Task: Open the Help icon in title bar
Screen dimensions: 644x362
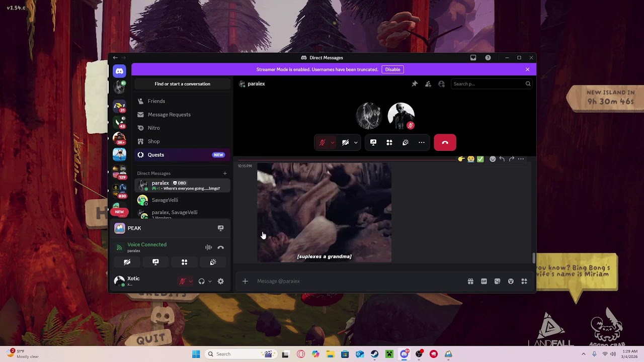Action: coord(488,58)
